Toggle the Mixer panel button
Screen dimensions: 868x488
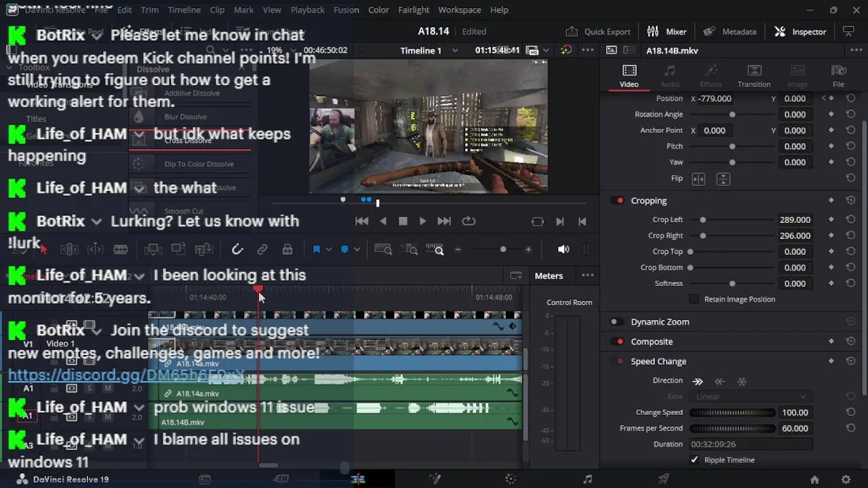pos(667,31)
